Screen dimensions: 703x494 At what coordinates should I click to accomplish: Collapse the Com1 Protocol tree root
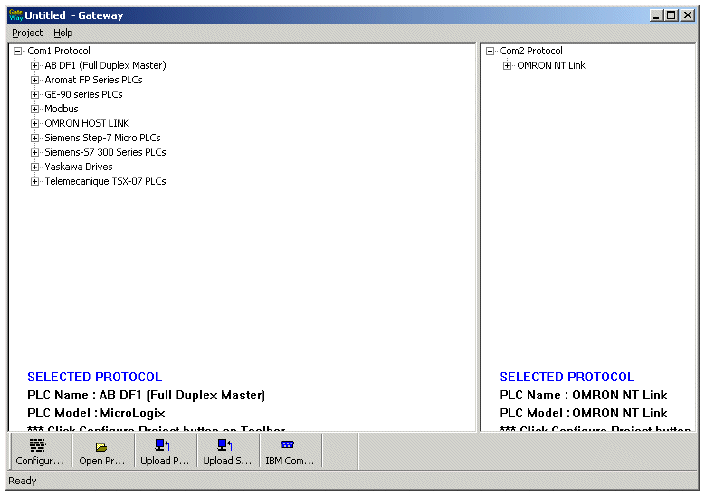(x=18, y=51)
